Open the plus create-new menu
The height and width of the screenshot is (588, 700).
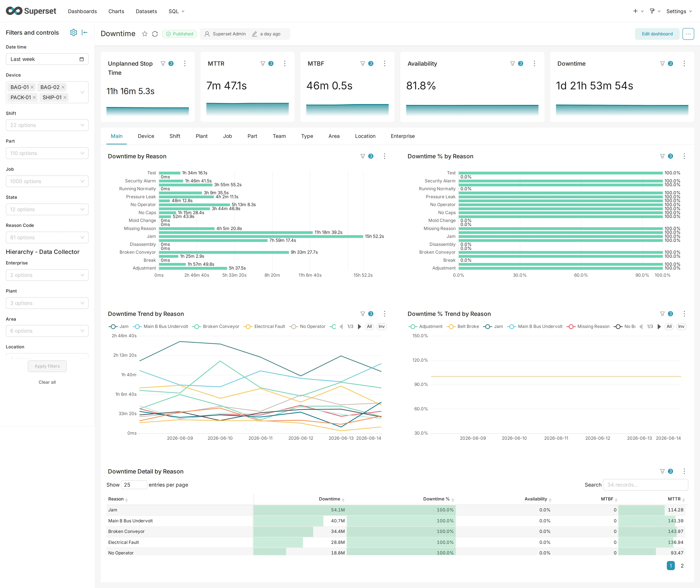638,11
